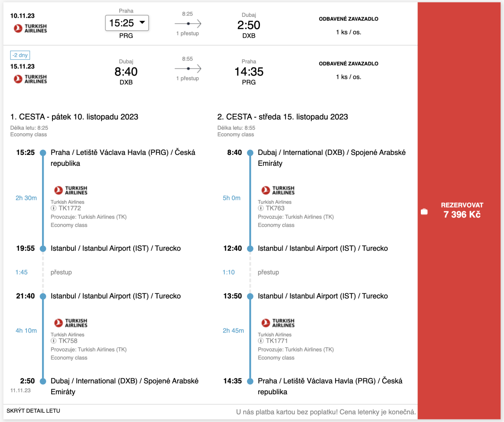
Task: Click the Turkish Airlines logo above TK1772
Action: [71, 190]
